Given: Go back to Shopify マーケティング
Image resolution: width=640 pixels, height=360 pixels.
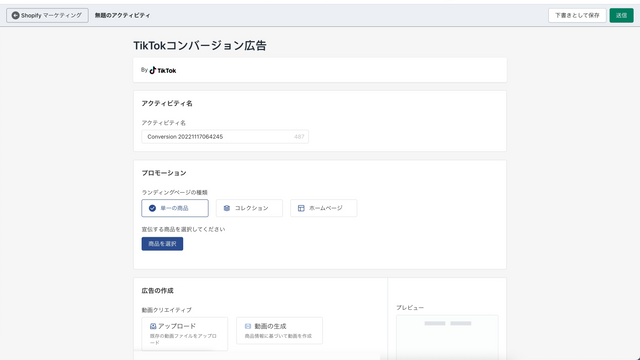Looking at the screenshot, I should pyautogui.click(x=47, y=16).
